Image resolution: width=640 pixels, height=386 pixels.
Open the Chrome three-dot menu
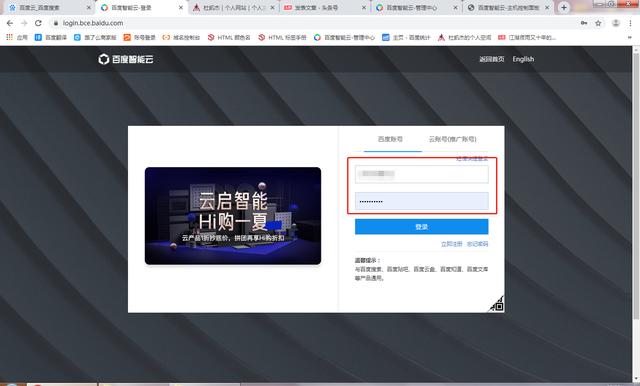(x=630, y=23)
